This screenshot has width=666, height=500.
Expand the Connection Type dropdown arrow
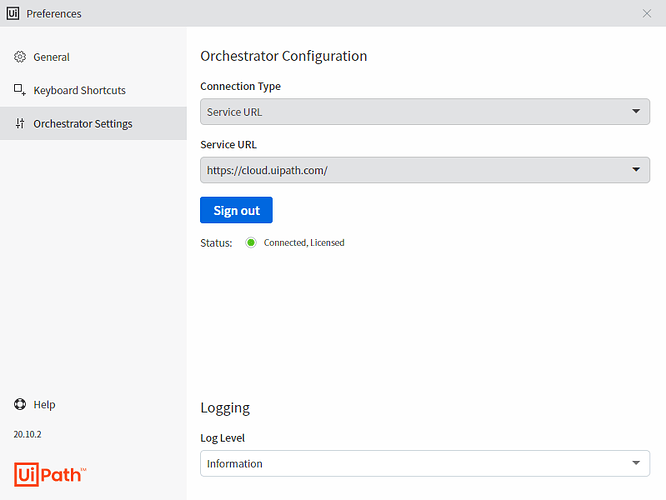point(636,111)
